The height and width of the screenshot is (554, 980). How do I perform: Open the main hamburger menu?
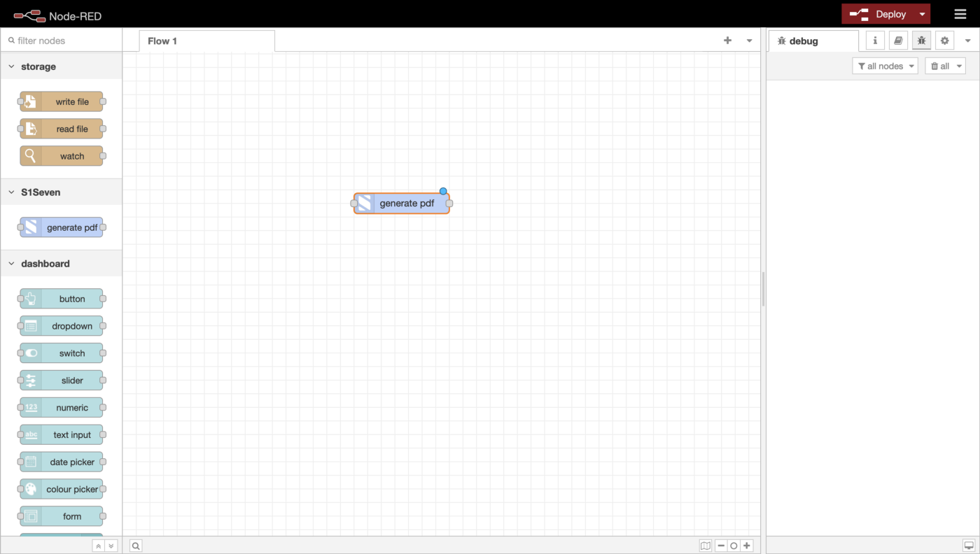960,14
